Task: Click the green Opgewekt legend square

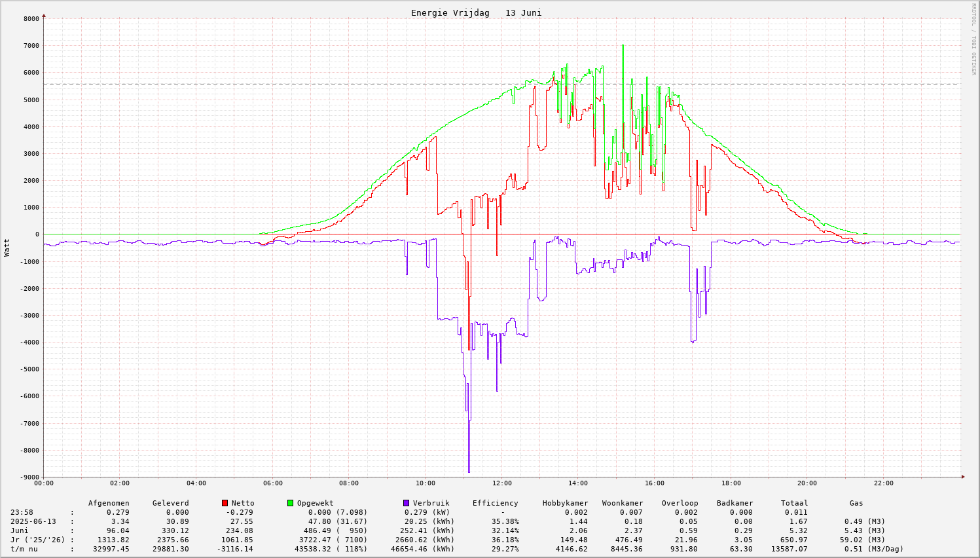Action: click(290, 503)
